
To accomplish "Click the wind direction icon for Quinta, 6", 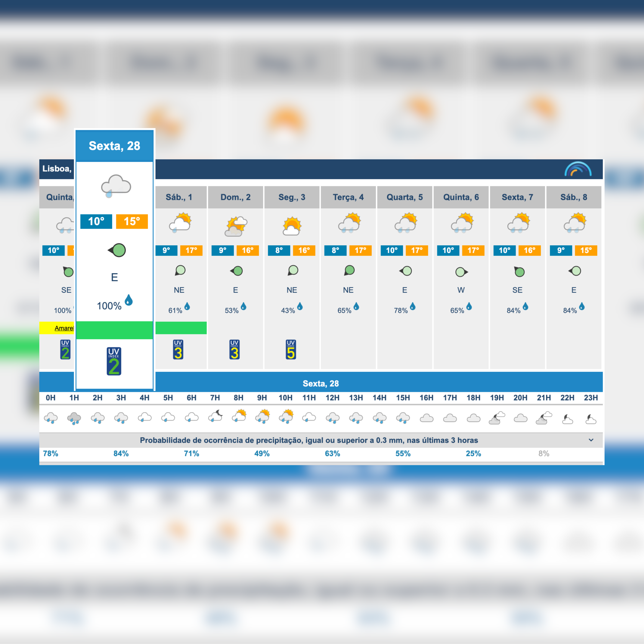I will click(x=461, y=272).
